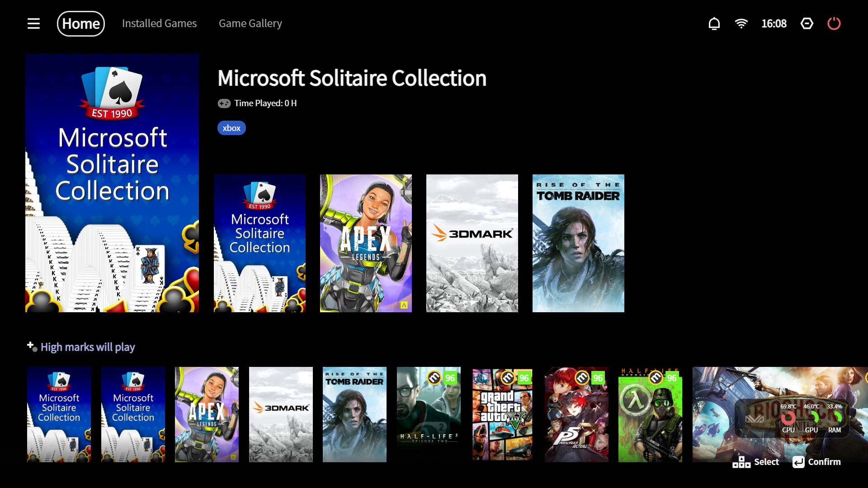The image size is (868, 488).
Task: Select Half-Life Opposing Force tile
Action: tap(650, 414)
